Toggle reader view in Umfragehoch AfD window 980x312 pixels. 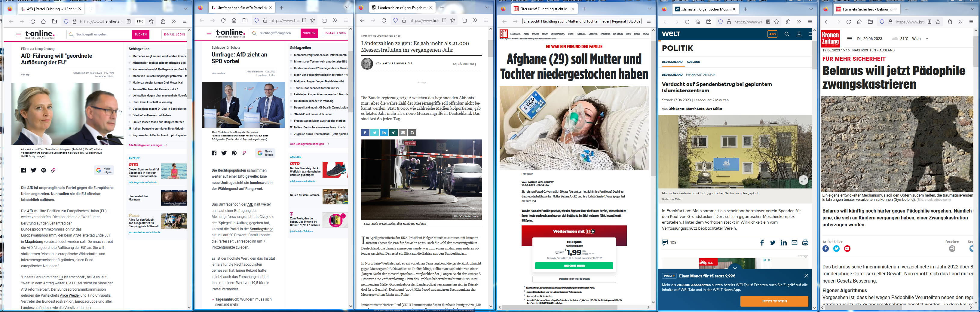pos(304,20)
